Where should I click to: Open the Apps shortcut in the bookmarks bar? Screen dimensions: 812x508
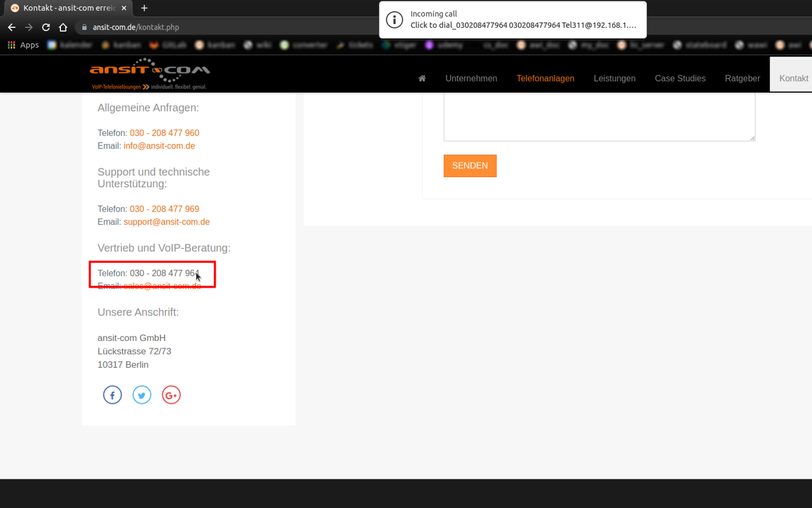tap(23, 44)
